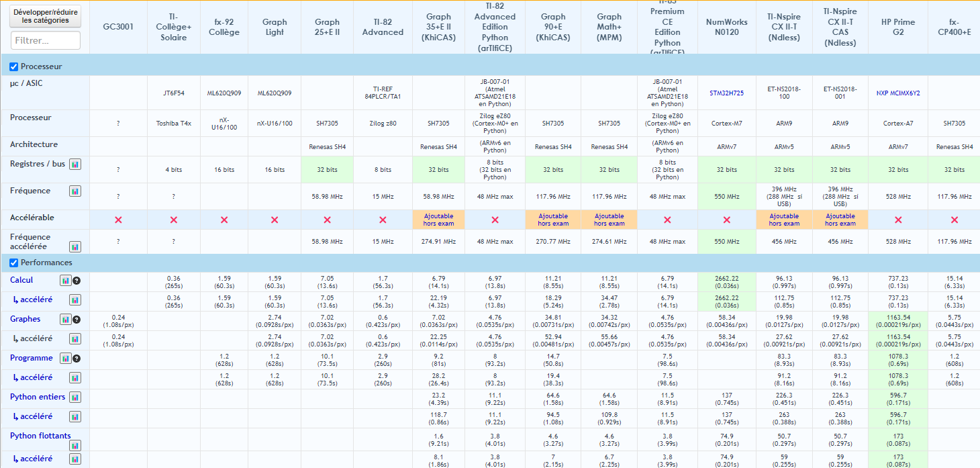980x468 pixels.
Task: Click Ajoutable hors exam for TI-Nspire CX II-T CAS
Action: click(840, 220)
